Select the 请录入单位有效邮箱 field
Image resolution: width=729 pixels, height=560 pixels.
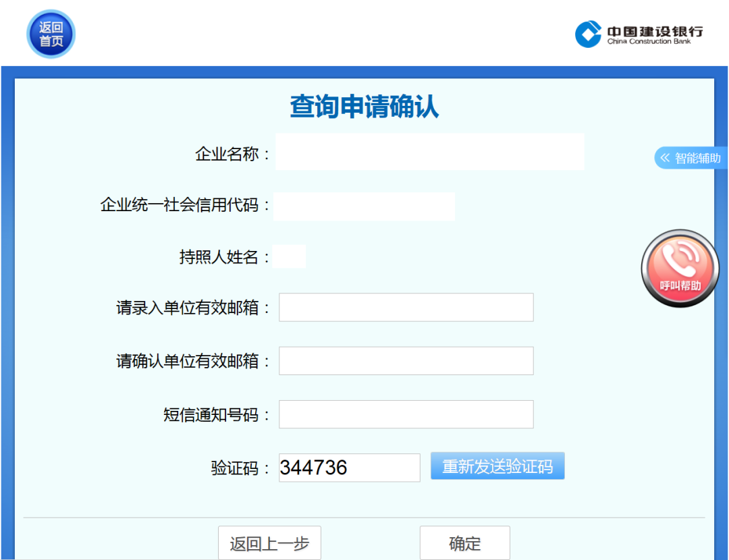pyautogui.click(x=406, y=307)
